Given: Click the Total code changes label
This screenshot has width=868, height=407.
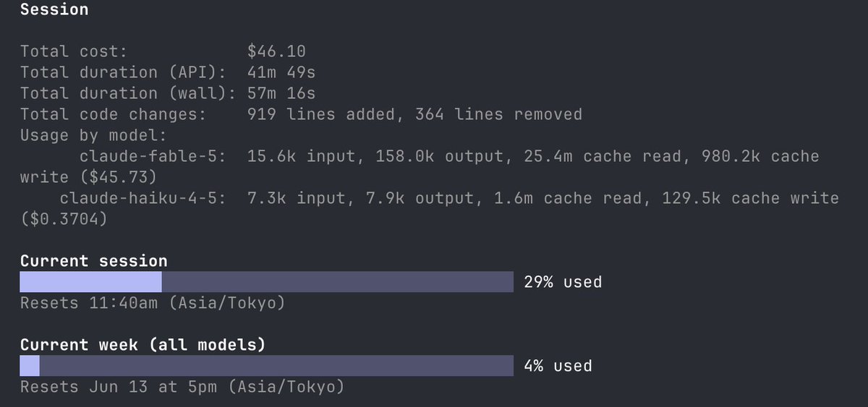Looking at the screenshot, I should [x=113, y=114].
